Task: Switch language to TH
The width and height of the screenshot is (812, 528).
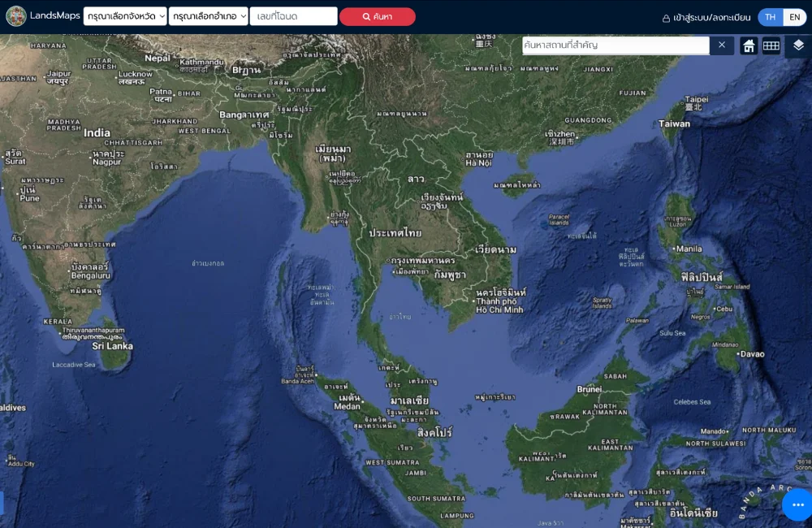Action: pyautogui.click(x=770, y=17)
